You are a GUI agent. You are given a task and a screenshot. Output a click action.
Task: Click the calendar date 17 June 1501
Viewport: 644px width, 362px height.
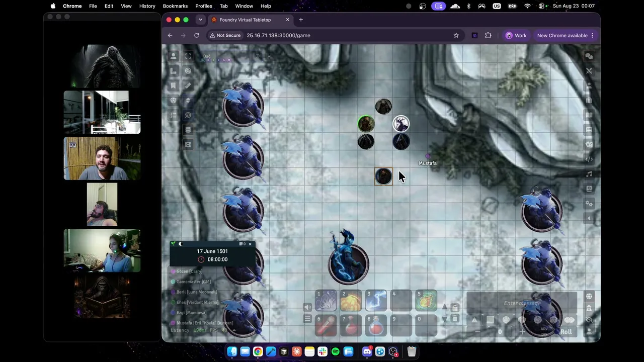pyautogui.click(x=212, y=251)
